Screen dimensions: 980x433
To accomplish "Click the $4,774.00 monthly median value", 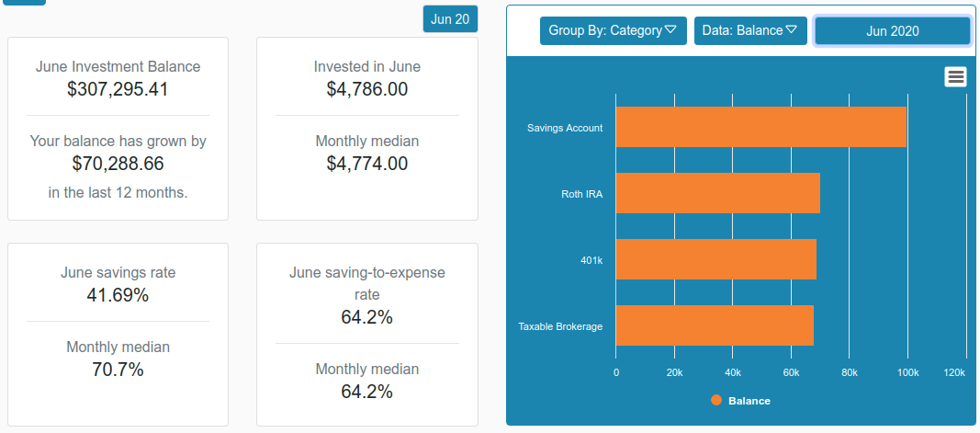I will [366, 164].
